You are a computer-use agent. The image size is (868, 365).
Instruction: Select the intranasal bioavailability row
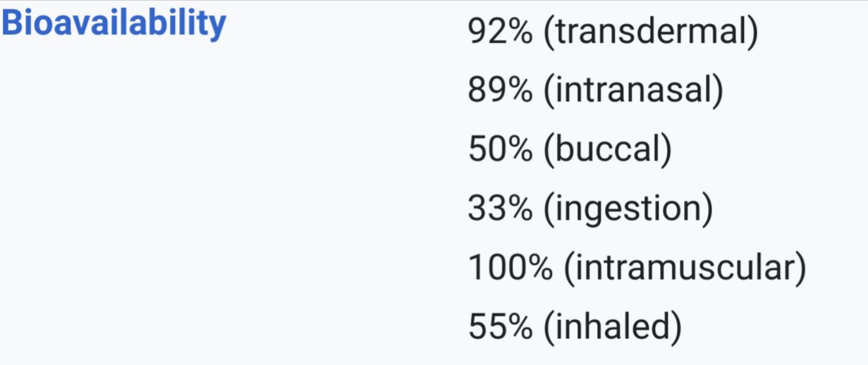(595, 92)
